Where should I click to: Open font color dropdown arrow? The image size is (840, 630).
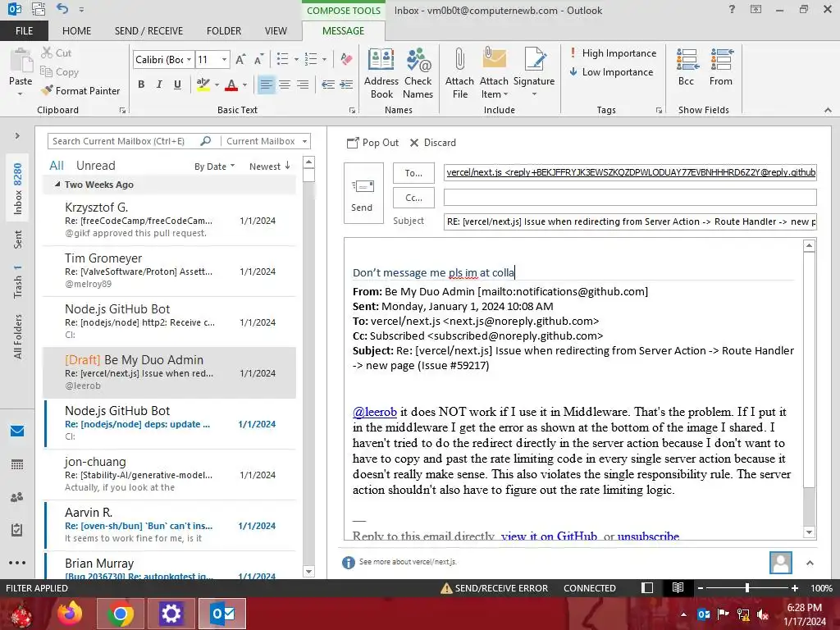244,84
